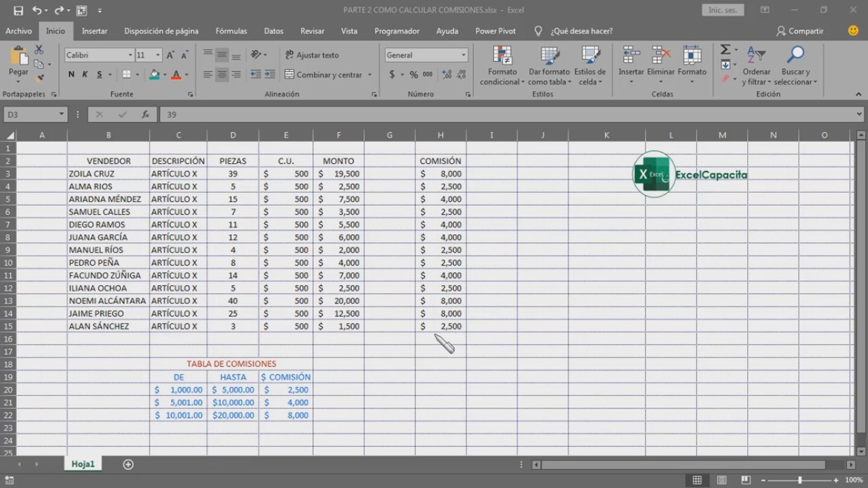Open Dar formato como tabla menu
868x488 pixels.
click(x=549, y=66)
